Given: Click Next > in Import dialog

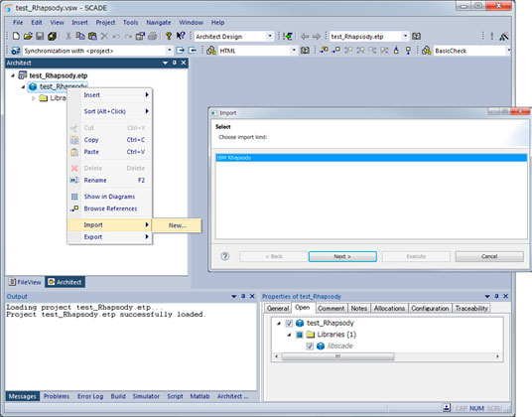Looking at the screenshot, I should point(342,256).
